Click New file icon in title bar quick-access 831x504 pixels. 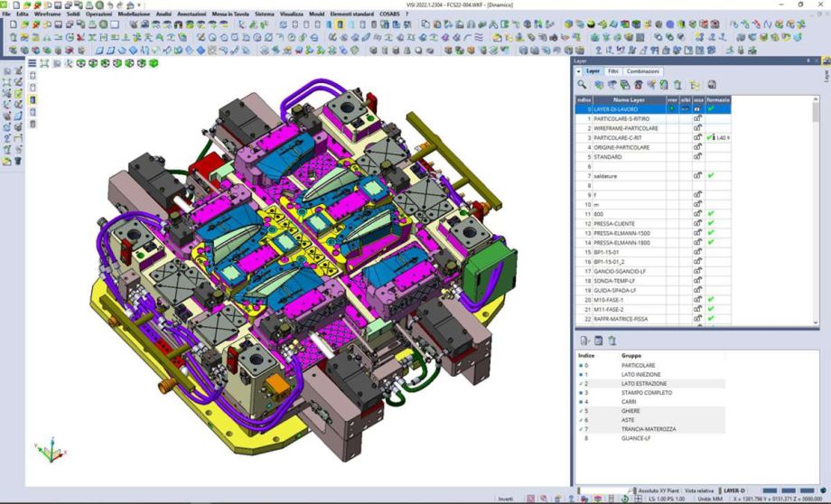[16, 5]
